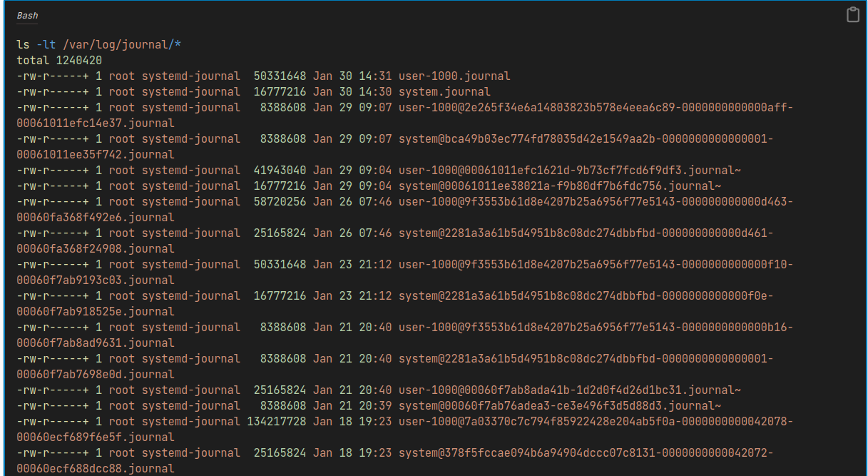Click filename user-1000@00060f7ab8ada41b-1d2d0f4d26d1bc31.journal~
This screenshot has height=476, width=868.
click(570, 390)
